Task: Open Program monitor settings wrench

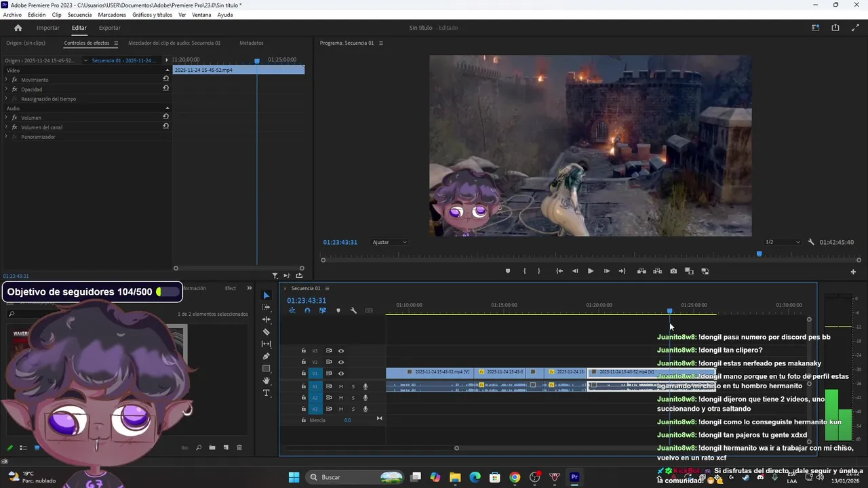Action: (x=811, y=242)
